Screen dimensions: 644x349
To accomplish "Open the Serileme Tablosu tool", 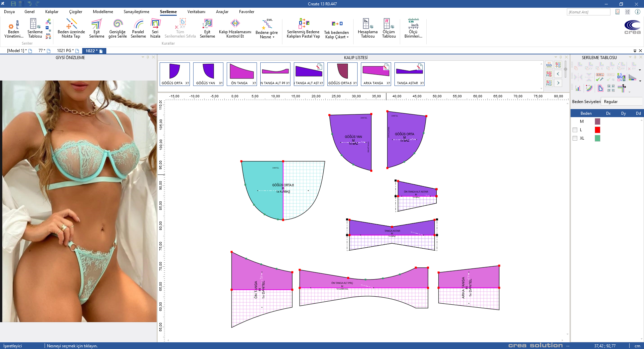I will (x=35, y=29).
